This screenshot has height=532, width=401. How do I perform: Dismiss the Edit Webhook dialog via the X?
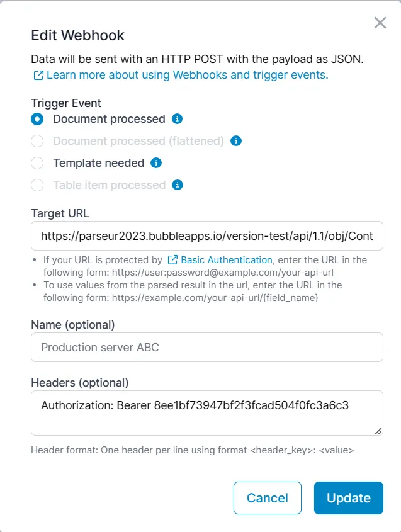[x=380, y=23]
